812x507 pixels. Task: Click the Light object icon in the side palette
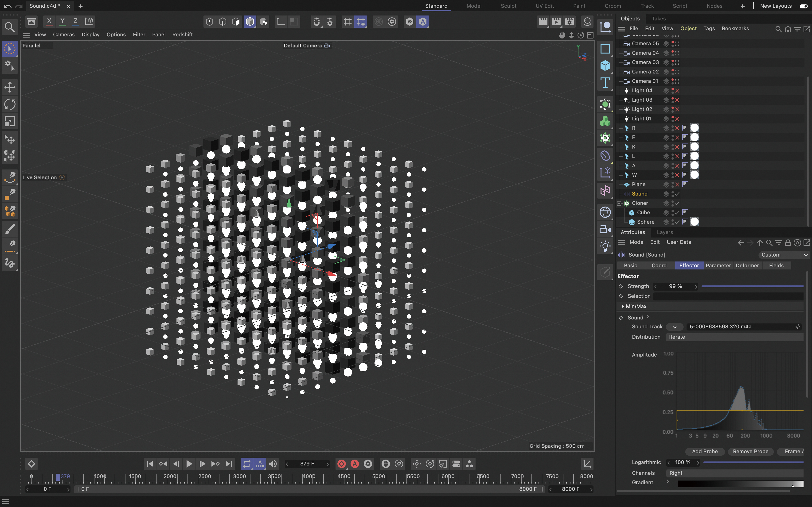605,247
